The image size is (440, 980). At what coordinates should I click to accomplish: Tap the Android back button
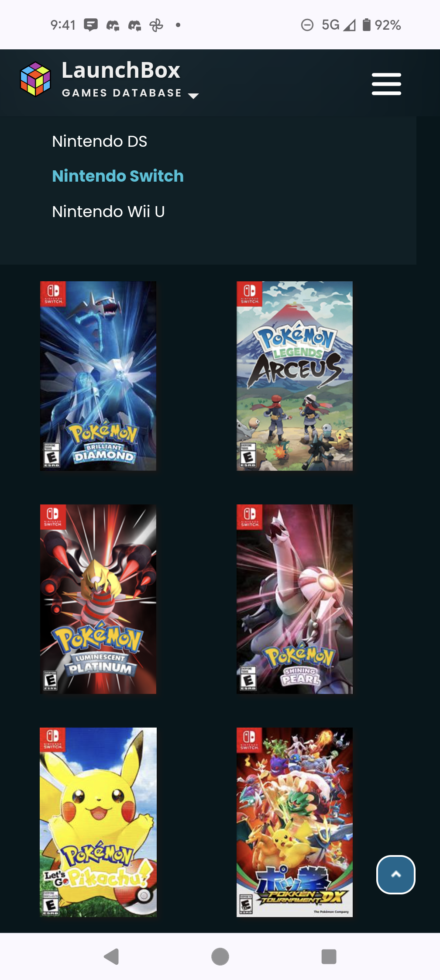[x=111, y=956]
